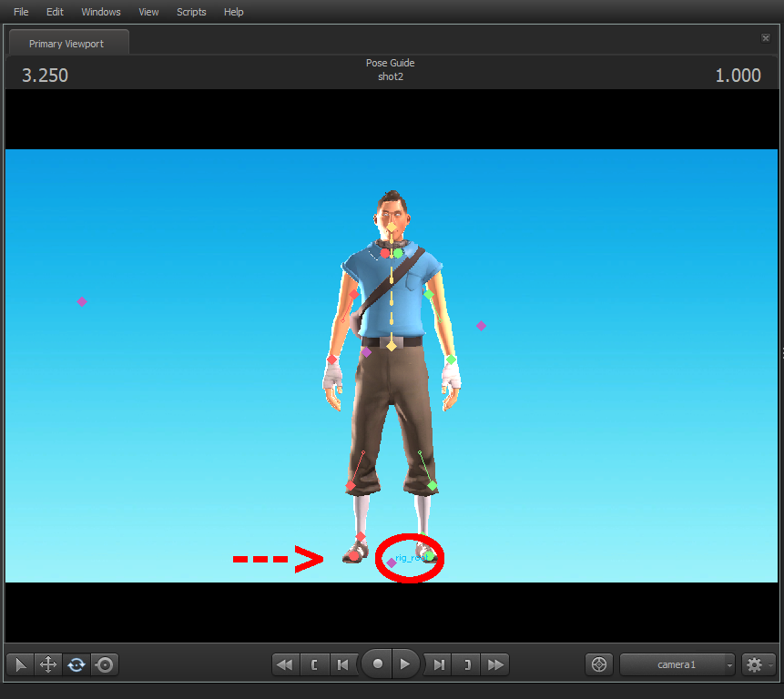Step forward to next frame
Screen dimensions: 784x699
click(x=438, y=664)
